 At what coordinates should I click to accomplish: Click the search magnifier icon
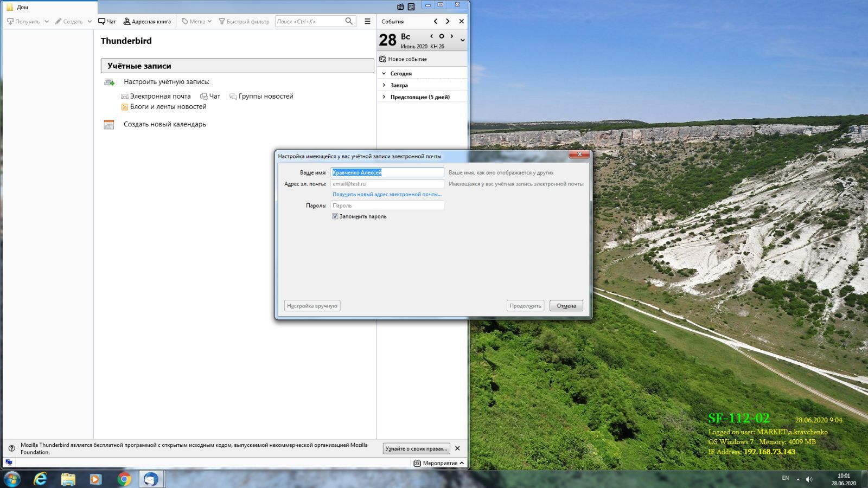coord(349,21)
